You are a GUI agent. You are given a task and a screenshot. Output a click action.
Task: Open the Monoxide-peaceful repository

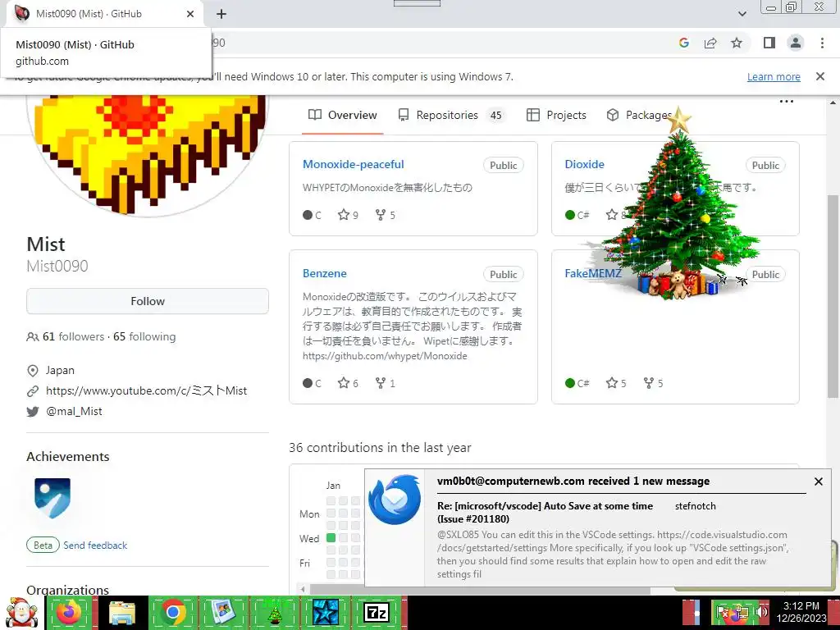pos(353,164)
